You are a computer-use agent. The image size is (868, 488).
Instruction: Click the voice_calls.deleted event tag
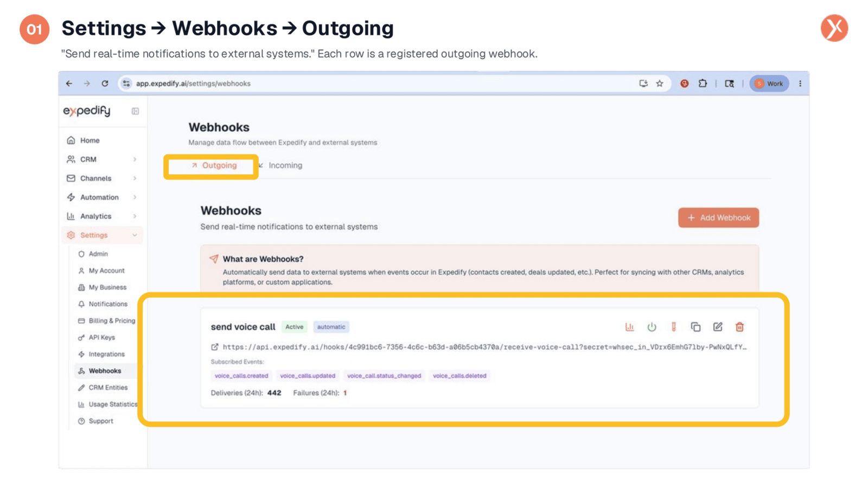tap(459, 376)
